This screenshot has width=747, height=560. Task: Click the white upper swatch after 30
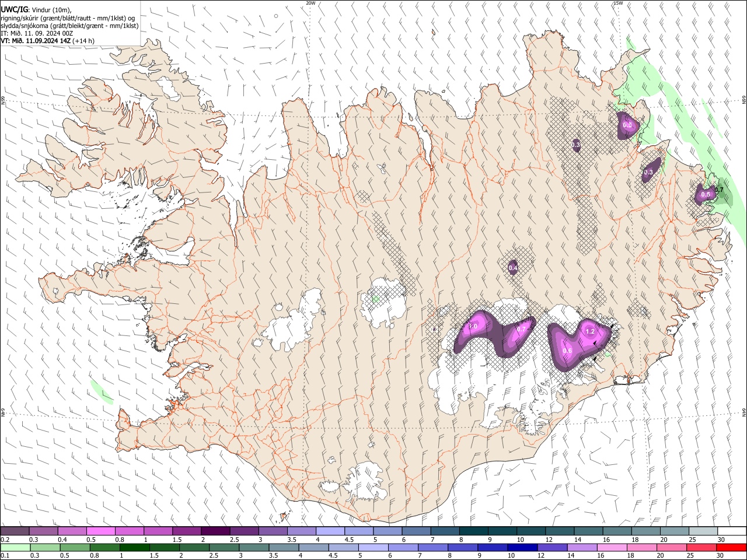(x=732, y=531)
